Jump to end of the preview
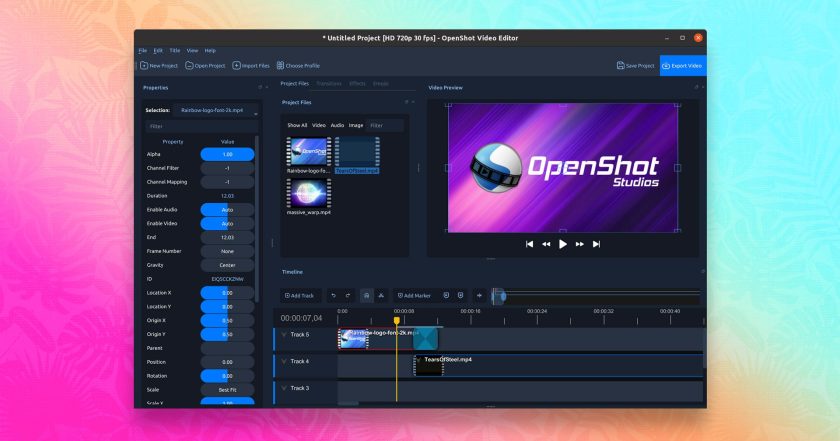 pyautogui.click(x=596, y=244)
